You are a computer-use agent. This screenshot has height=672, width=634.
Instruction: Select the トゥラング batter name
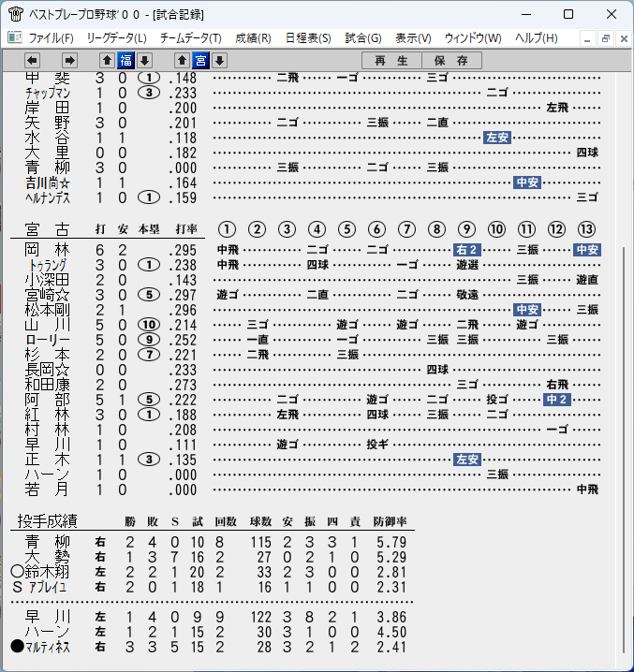pos(47,265)
